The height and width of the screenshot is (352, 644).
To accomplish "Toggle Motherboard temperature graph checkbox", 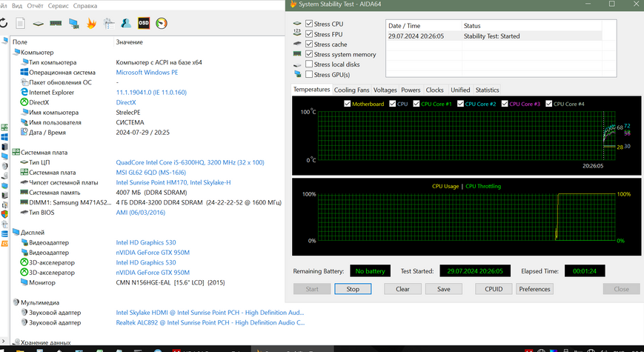I will (347, 104).
